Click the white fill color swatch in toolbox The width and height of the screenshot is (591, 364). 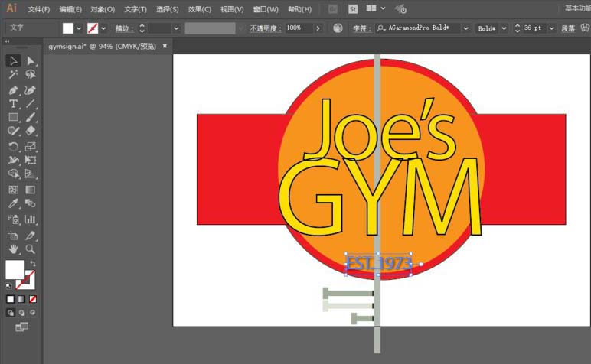pyautogui.click(x=15, y=269)
